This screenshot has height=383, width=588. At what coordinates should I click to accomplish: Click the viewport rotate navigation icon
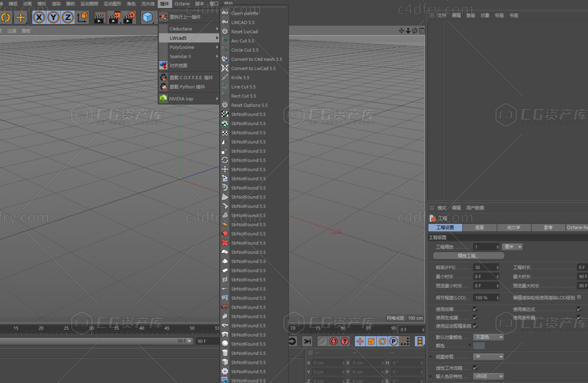415,30
